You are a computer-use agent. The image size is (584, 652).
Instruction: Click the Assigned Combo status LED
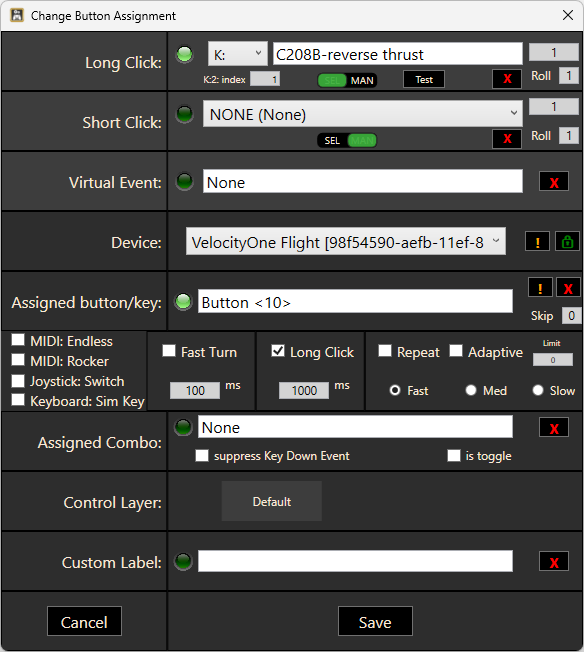click(183, 427)
